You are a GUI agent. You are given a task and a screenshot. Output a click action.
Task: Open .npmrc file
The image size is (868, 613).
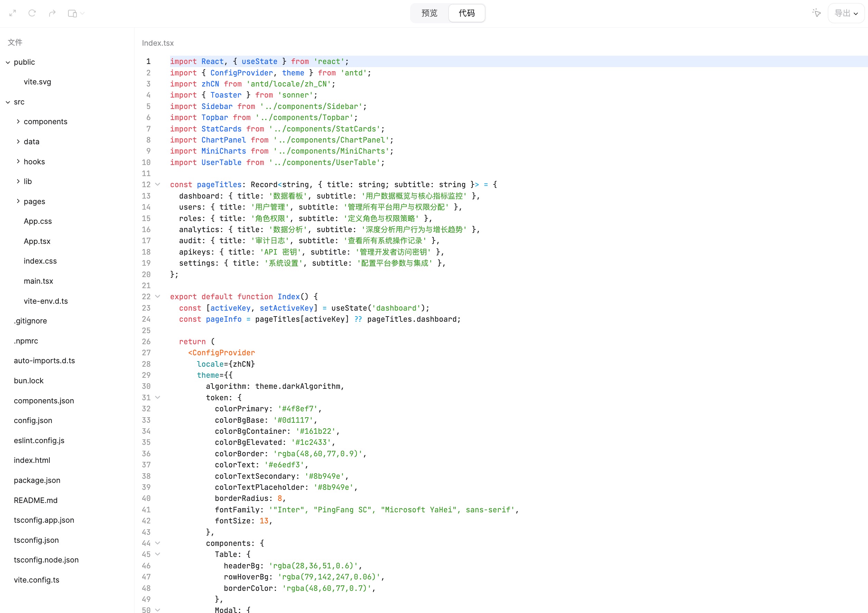pos(26,341)
